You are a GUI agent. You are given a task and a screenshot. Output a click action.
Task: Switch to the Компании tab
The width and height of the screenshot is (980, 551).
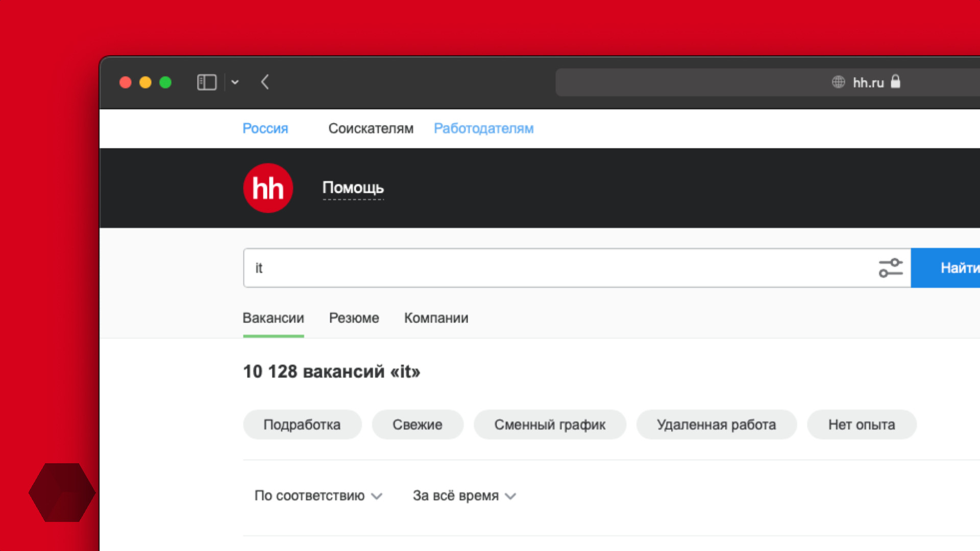pyautogui.click(x=436, y=318)
